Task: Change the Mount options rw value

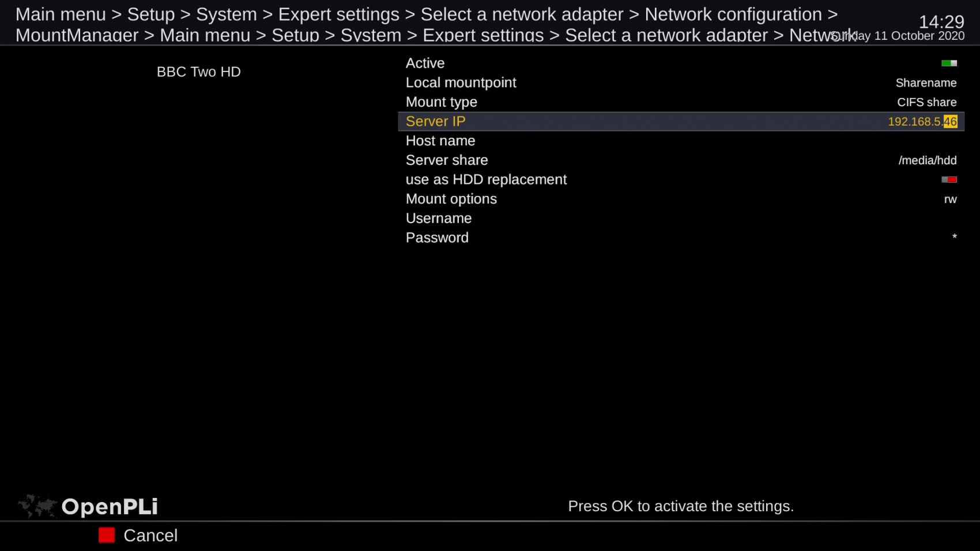Action: click(x=950, y=199)
